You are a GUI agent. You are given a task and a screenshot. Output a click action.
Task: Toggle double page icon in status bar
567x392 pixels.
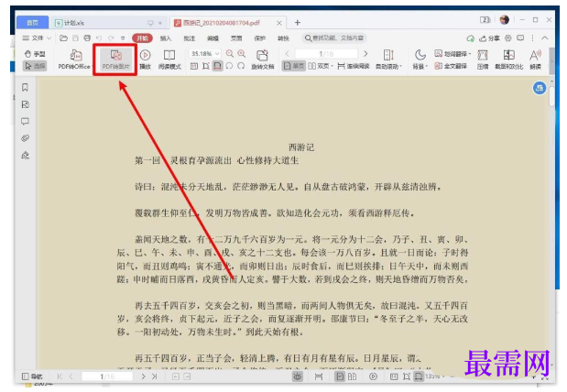click(352, 376)
